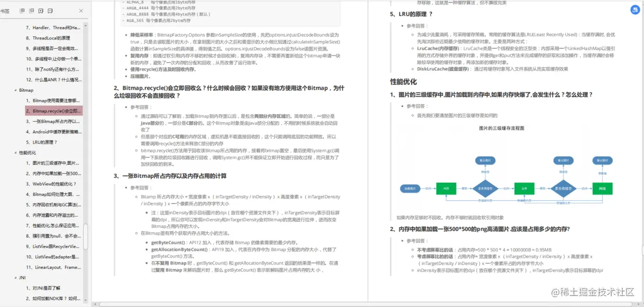Open bookmark 3、一张Bitmap所占内存以...

[x=53, y=121]
